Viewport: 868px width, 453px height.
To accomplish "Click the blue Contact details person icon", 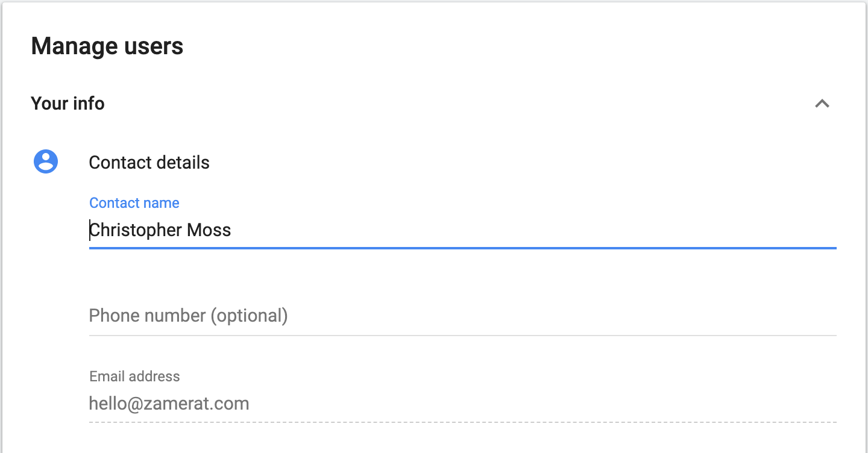I will 46,161.
